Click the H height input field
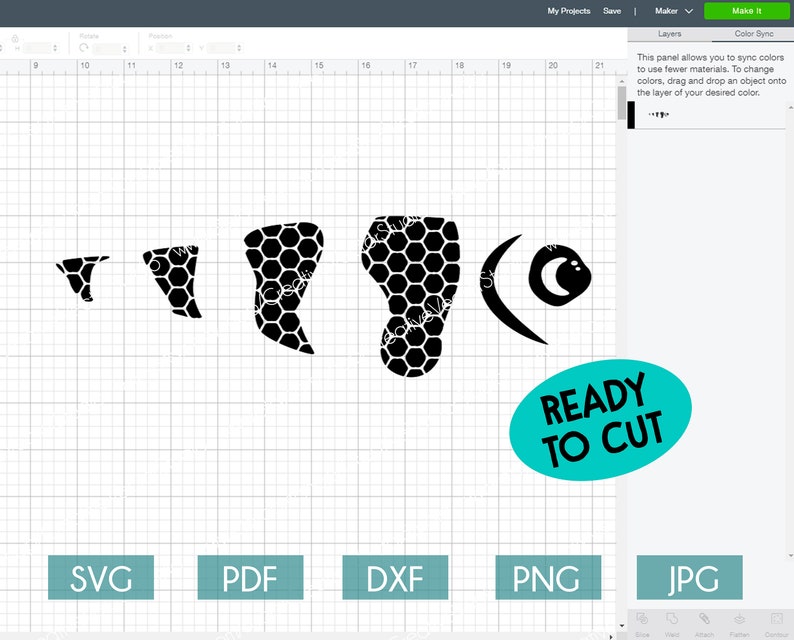 click(x=37, y=48)
